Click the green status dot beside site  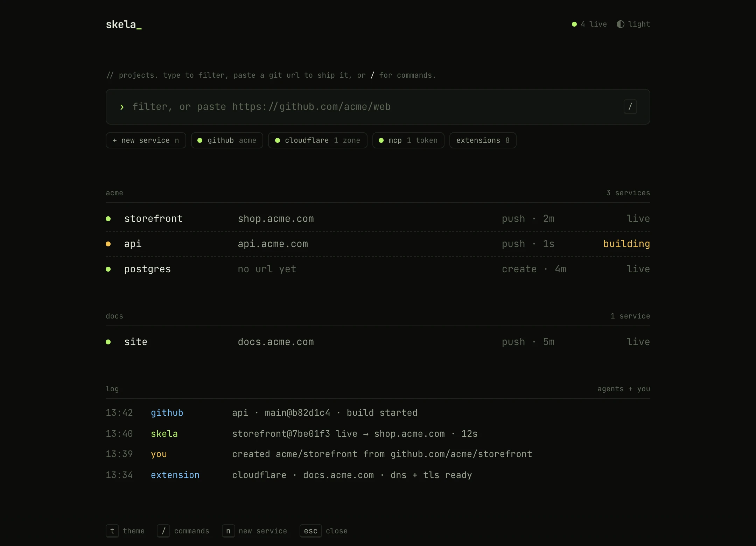[108, 342]
